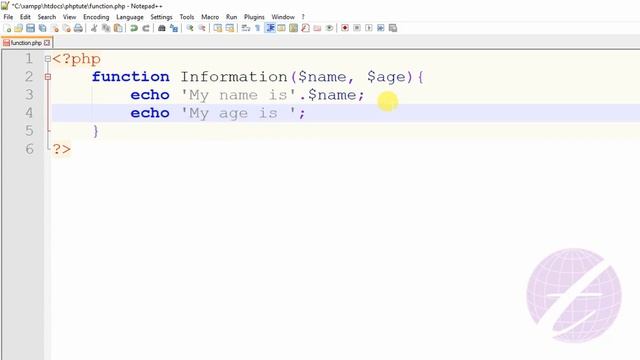This screenshot has width=640, height=360.
Task: Click 'Information' function name on line 2
Action: click(x=234, y=77)
